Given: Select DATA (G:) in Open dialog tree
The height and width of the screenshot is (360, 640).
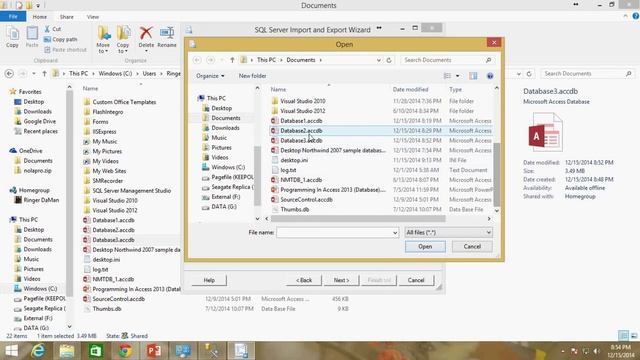Looking at the screenshot, I should 224,207.
